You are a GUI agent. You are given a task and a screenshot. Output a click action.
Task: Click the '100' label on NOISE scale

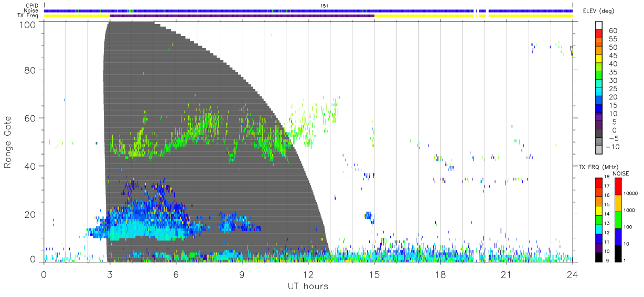tap(628, 227)
